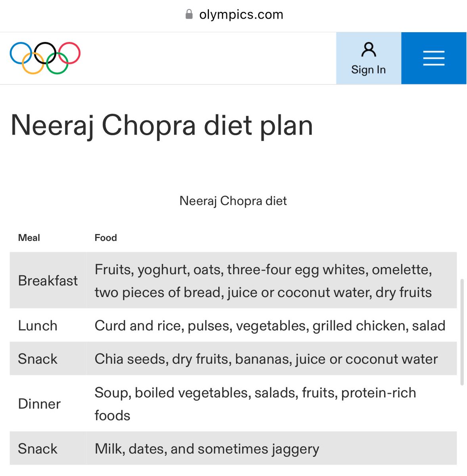Select the Dinner row label

(39, 404)
